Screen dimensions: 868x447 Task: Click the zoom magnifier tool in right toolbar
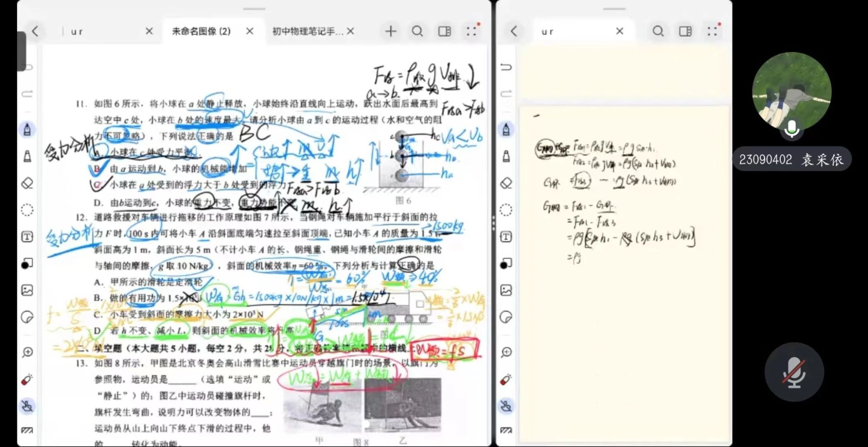tap(506, 352)
